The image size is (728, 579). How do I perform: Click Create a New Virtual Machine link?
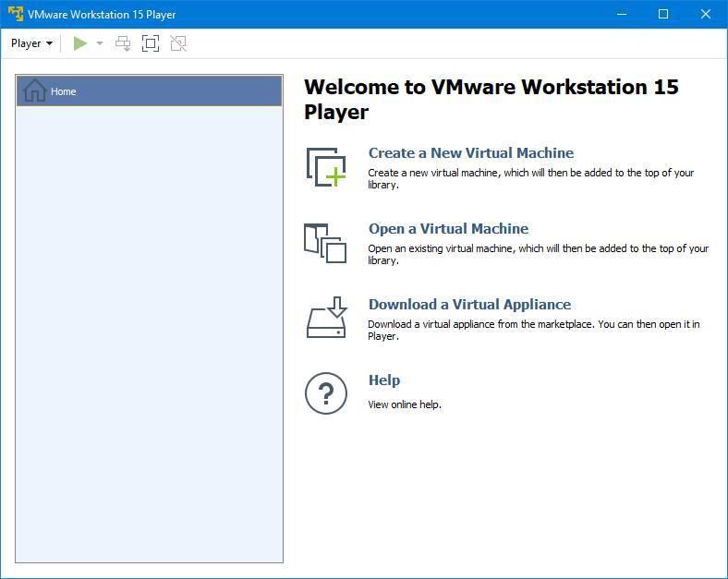click(x=471, y=152)
